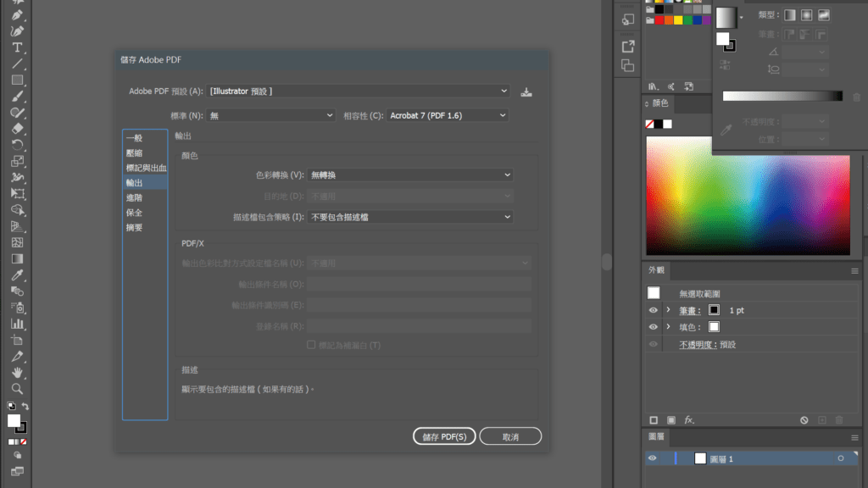Click the save PDF preset icon

pyautogui.click(x=526, y=91)
